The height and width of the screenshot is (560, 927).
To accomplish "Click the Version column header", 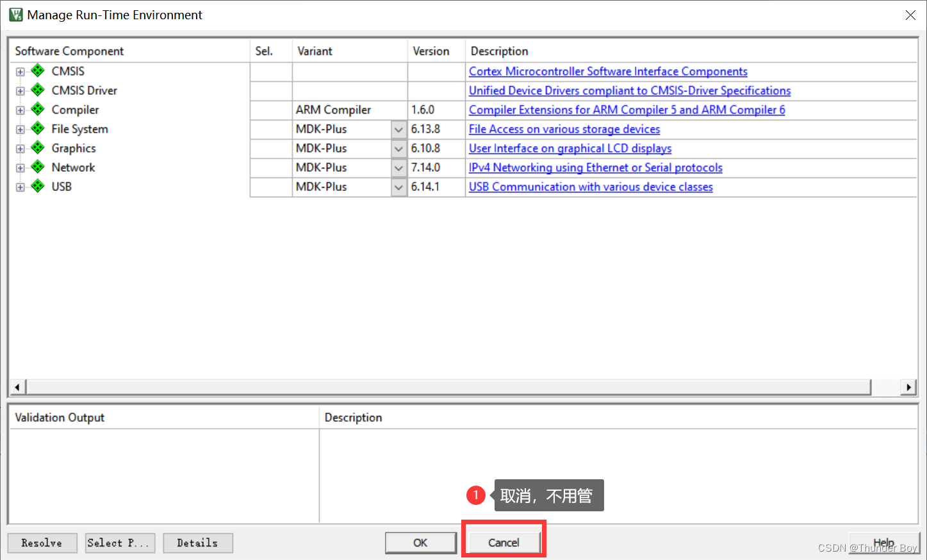I will (436, 51).
